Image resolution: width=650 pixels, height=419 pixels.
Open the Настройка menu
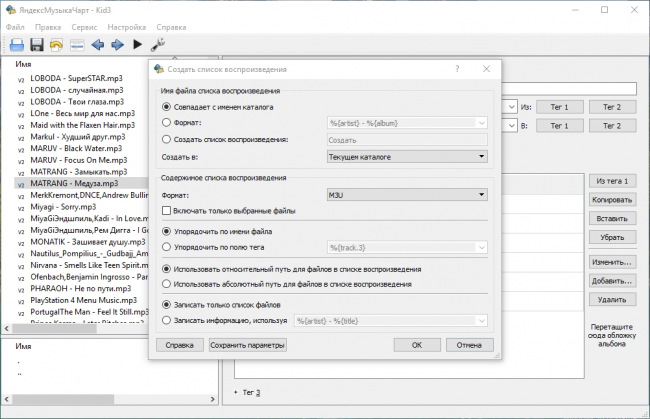126,27
